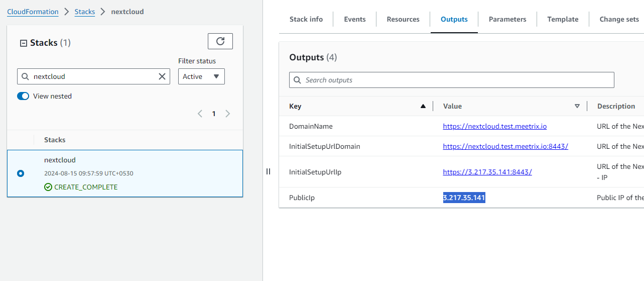Click the Filter status label
The width and height of the screenshot is (644, 281).
click(x=197, y=61)
